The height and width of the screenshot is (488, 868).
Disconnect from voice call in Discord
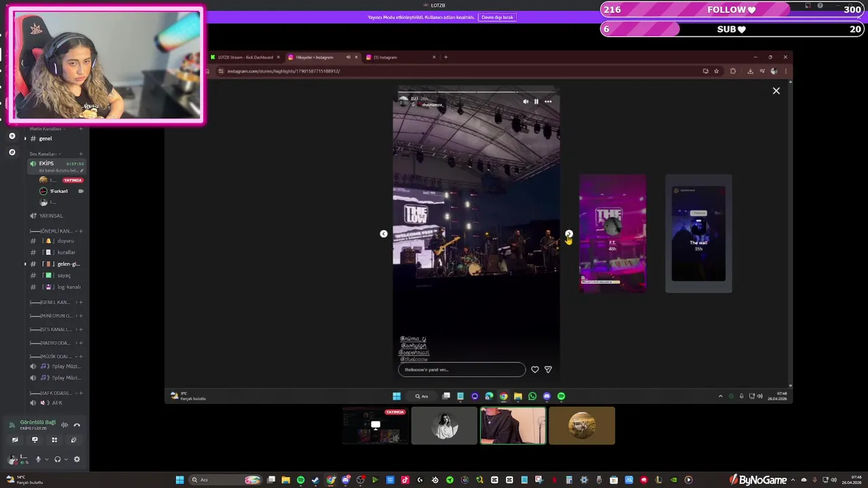(x=77, y=425)
